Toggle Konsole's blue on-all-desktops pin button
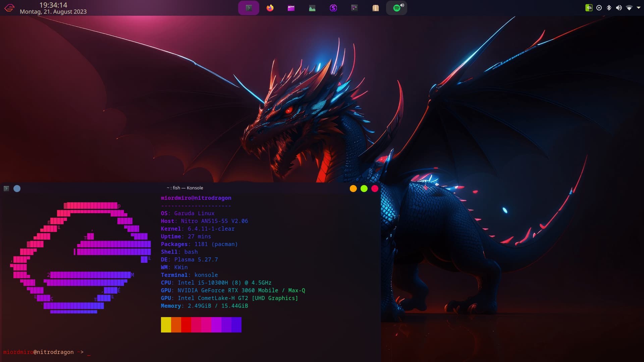Viewport: 644px width, 362px height. click(x=17, y=189)
